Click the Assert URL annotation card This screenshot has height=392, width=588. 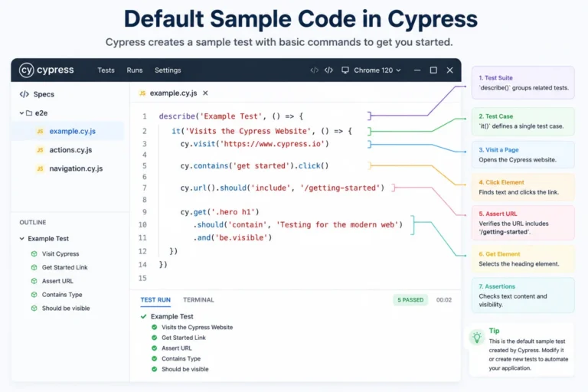(x=523, y=223)
